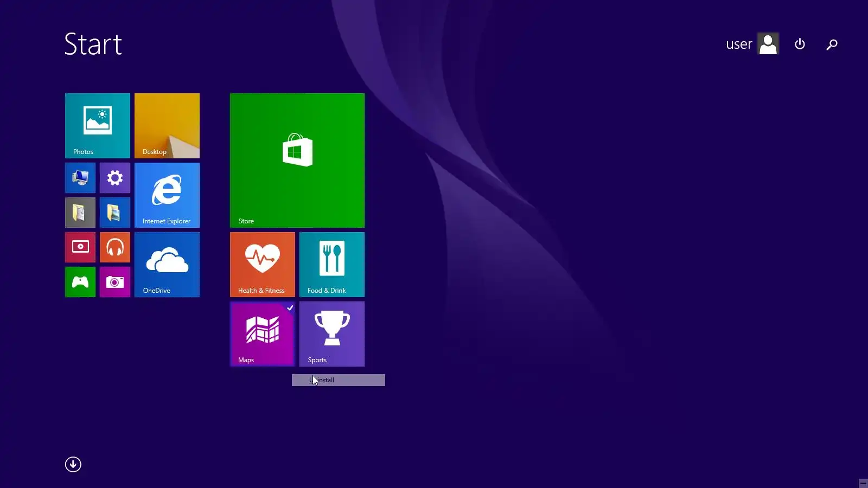Open the gray Documents folder tile
The width and height of the screenshot is (868, 488).
[x=80, y=213]
